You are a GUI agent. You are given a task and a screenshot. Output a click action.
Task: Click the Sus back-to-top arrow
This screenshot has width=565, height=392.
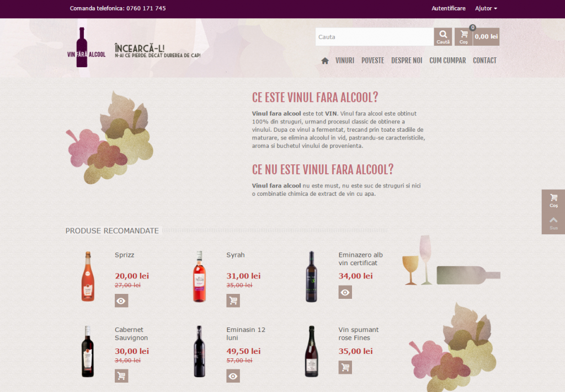[553, 223]
